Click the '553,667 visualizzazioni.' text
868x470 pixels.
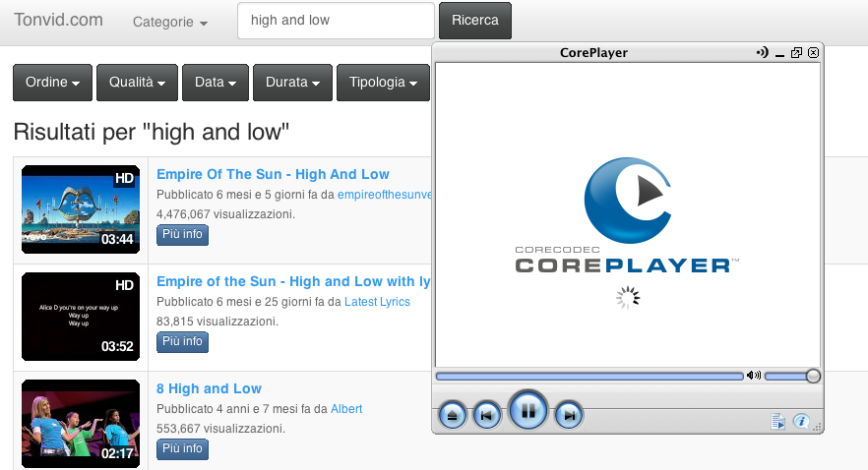point(220,429)
